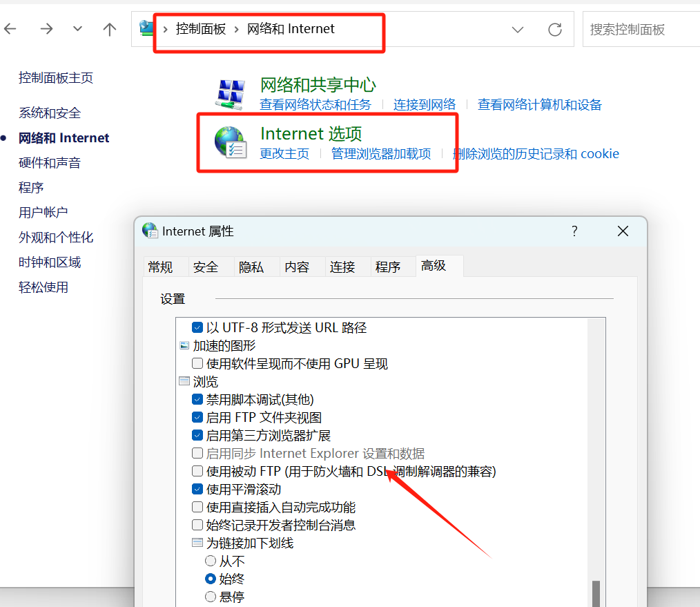Click 控制面板 breadcrumb in address bar
The image size is (700, 607).
point(201,29)
